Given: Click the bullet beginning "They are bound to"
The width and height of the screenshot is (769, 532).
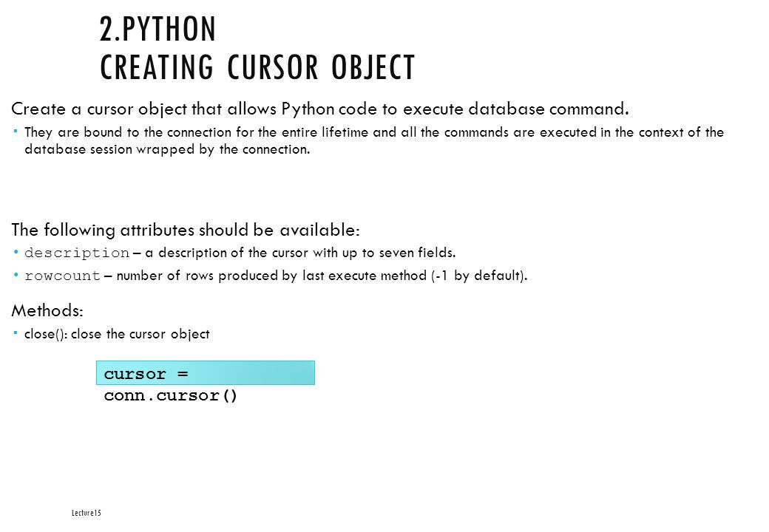Looking at the screenshot, I should (374, 140).
